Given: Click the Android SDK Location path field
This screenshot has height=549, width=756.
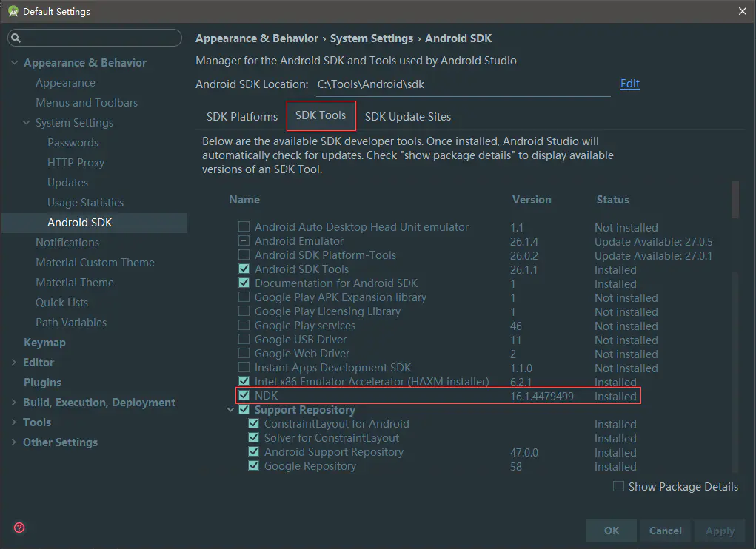Looking at the screenshot, I should point(463,84).
